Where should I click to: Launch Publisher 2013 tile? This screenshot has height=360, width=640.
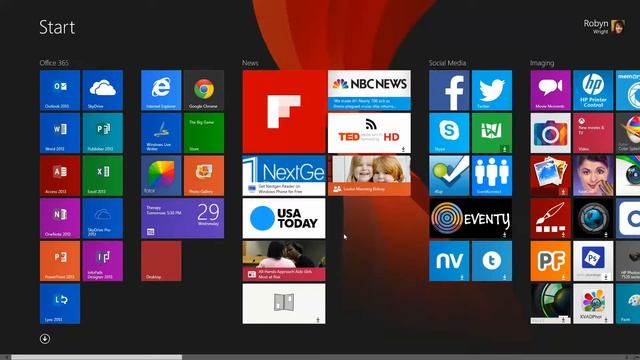[x=102, y=133]
